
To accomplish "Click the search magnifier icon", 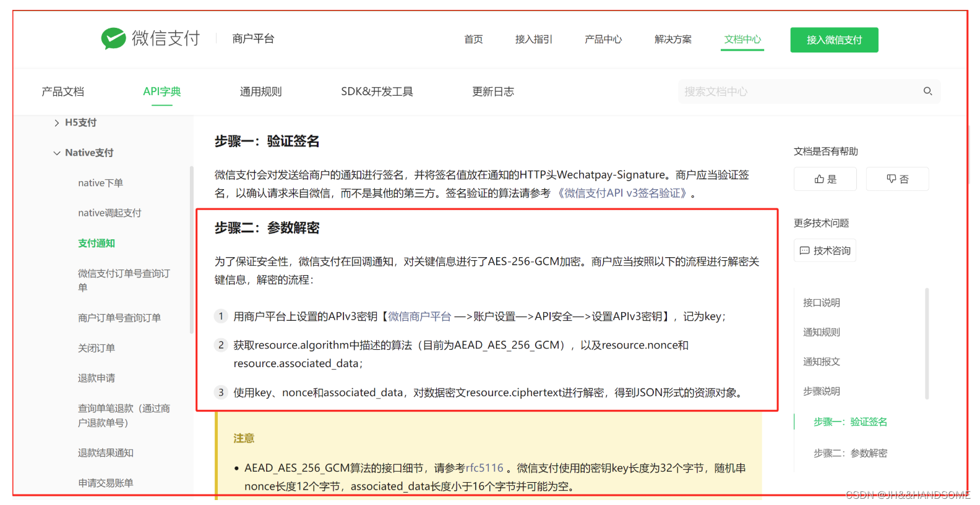I will (x=927, y=91).
